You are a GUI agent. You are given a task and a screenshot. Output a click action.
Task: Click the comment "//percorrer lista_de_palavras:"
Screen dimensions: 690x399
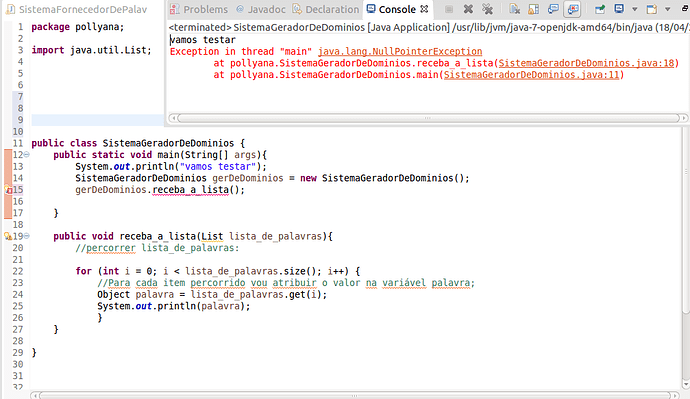click(157, 248)
